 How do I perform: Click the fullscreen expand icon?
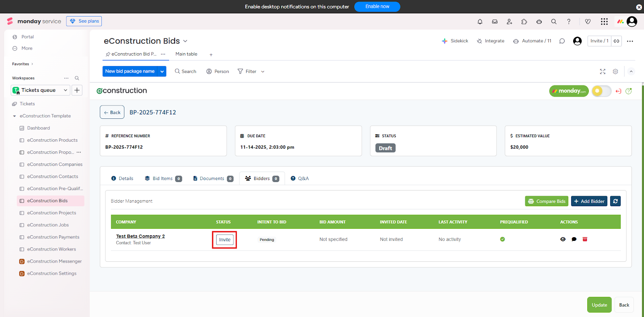(x=603, y=71)
